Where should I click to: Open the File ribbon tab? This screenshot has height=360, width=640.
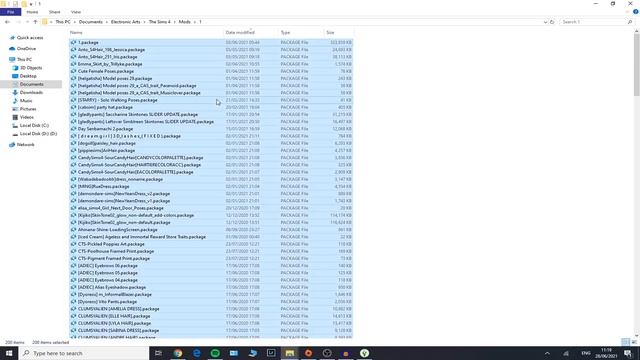[11, 12]
